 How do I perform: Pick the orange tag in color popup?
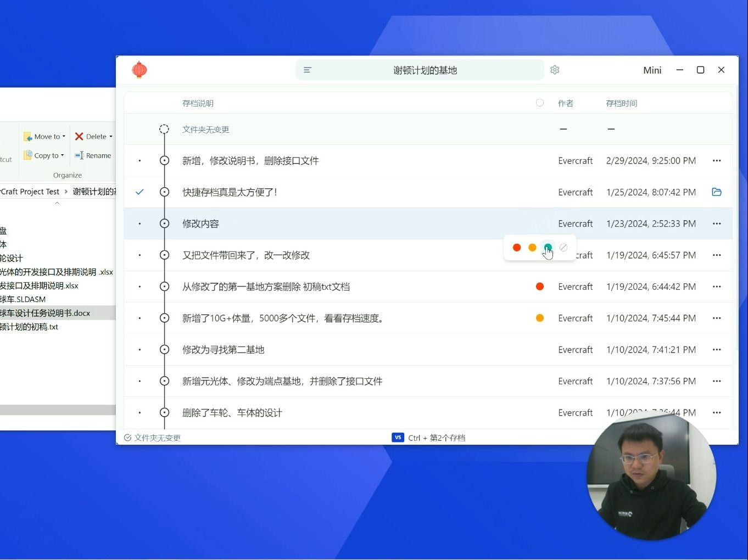click(532, 248)
